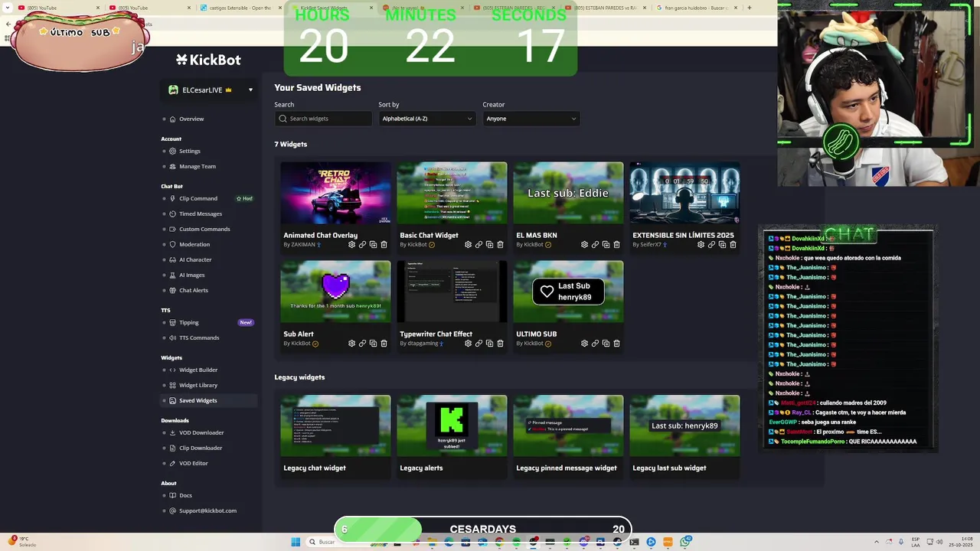Viewport: 980px width, 551px height.
Task: Delete EXTENSIBLE SIN LÍMITES 2025 widget
Action: tap(733, 245)
